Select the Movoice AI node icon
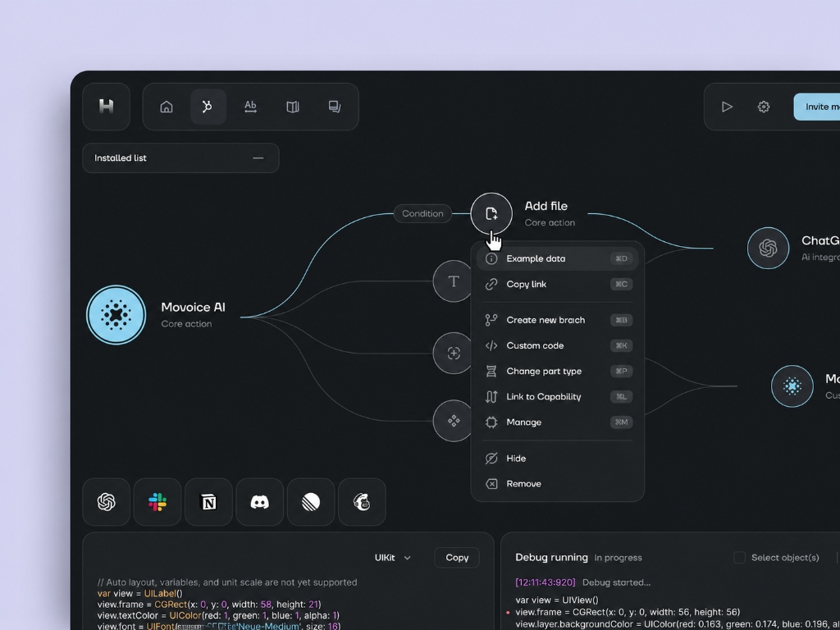The width and height of the screenshot is (840, 630). tap(116, 314)
